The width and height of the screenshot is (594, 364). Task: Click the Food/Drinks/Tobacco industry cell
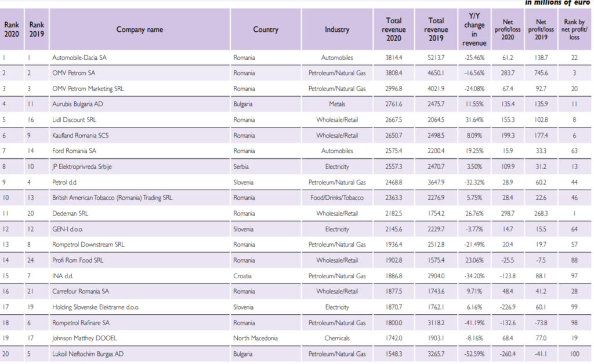(337, 198)
